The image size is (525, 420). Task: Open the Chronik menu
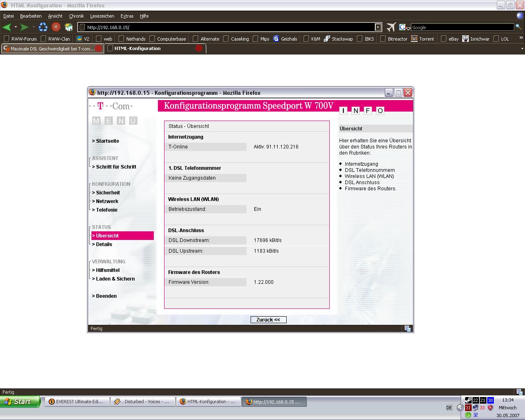[76, 16]
